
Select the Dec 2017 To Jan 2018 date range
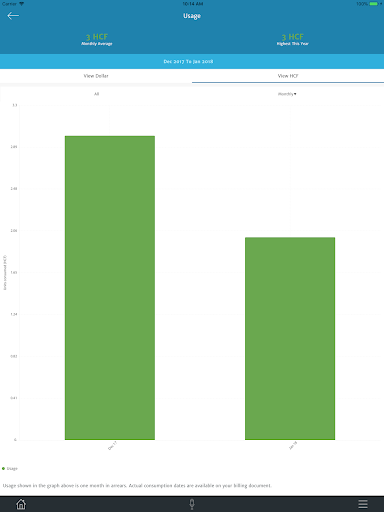click(x=188, y=61)
